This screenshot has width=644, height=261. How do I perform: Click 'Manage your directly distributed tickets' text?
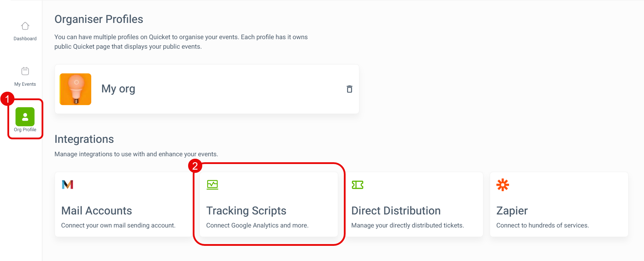coord(408,225)
